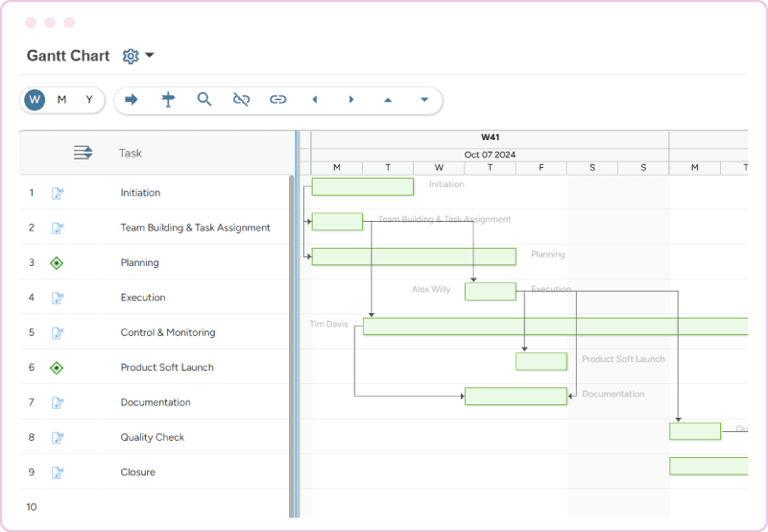768x532 pixels.
Task: Click the down triangle in the toolbar
Action: pyautogui.click(x=424, y=100)
